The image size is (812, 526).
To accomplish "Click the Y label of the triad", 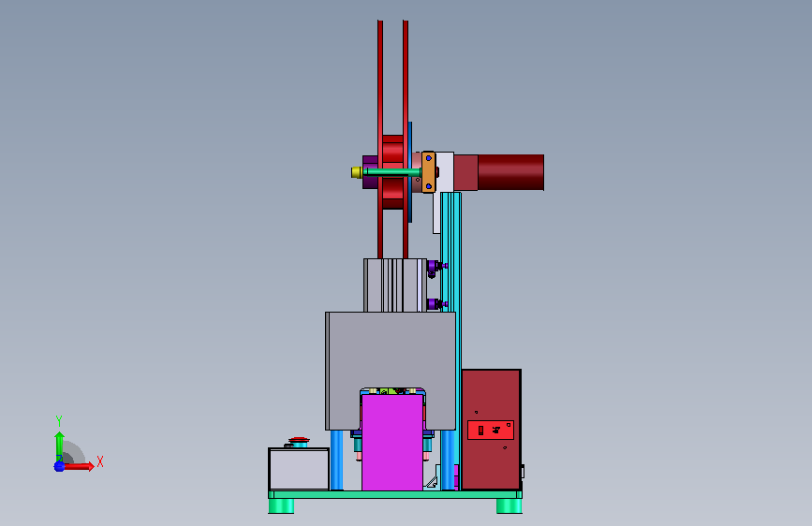I will point(59,421).
